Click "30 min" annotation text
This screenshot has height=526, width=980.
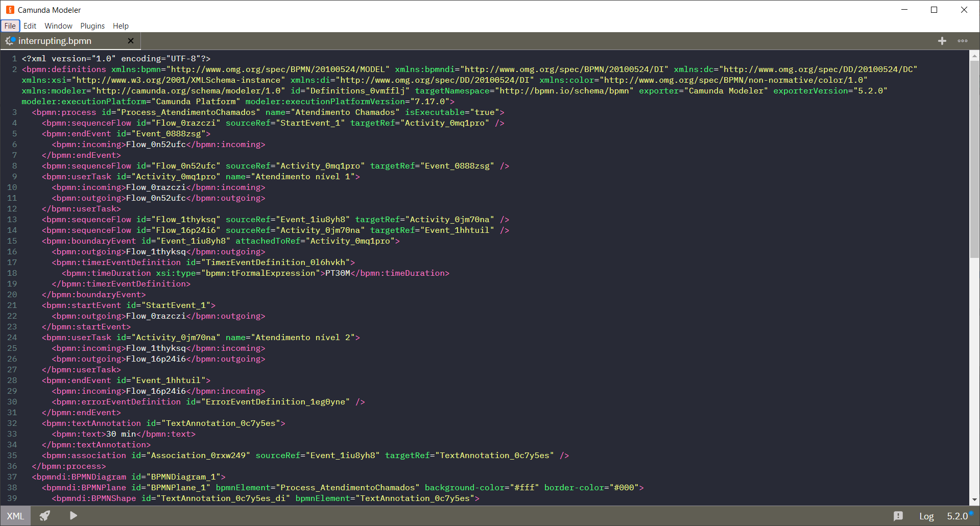[x=121, y=434]
